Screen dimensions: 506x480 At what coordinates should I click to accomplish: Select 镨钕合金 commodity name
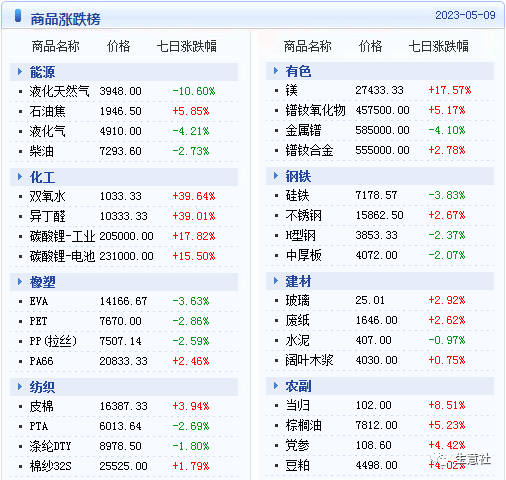pos(309,150)
